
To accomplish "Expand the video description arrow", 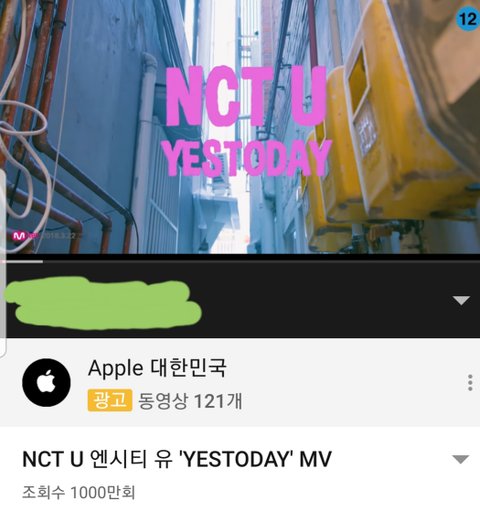I will [x=461, y=459].
